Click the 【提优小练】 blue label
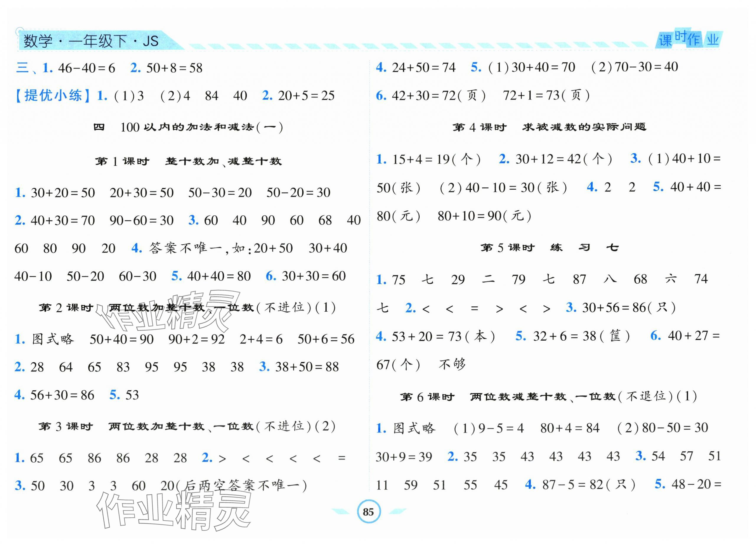756x546 pixels. point(53,96)
